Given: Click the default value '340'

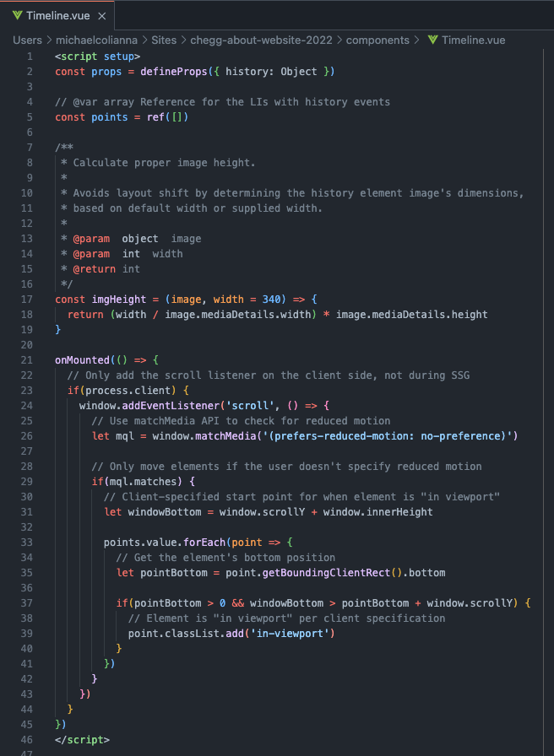Looking at the screenshot, I should pos(271,300).
